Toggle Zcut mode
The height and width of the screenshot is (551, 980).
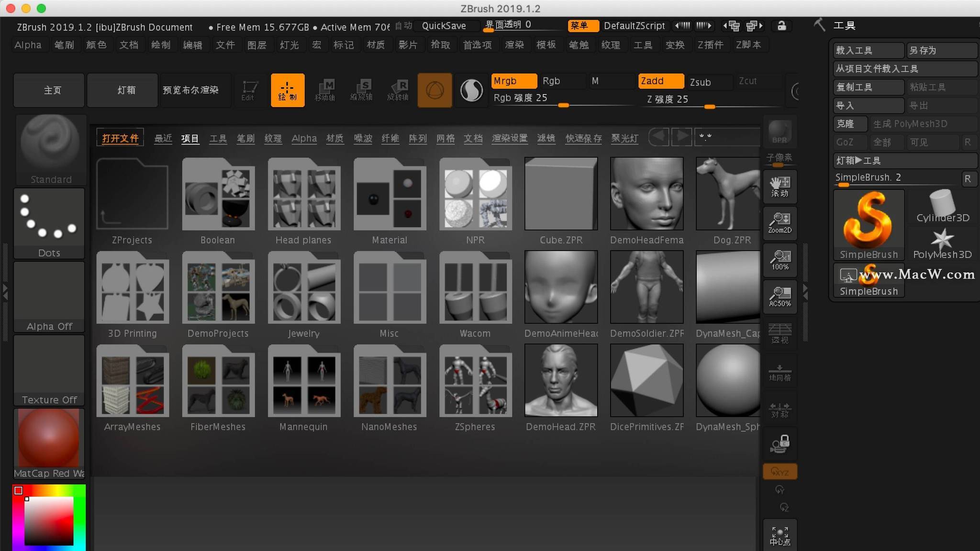point(758,81)
